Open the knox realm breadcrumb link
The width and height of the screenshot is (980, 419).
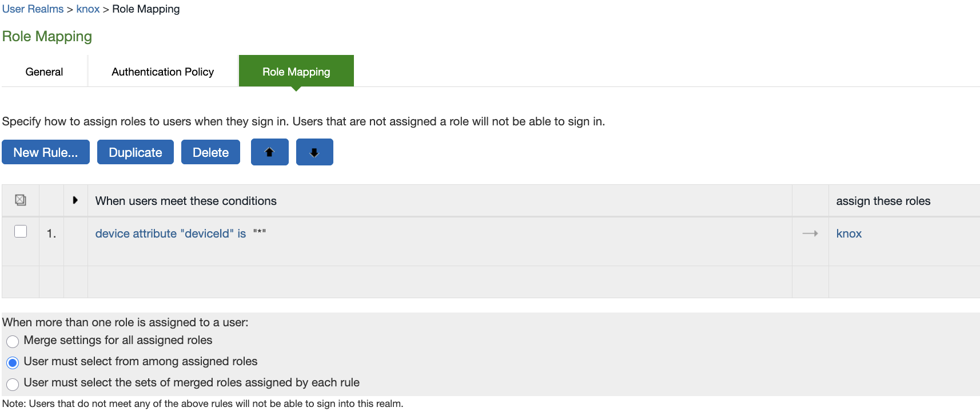coord(88,9)
